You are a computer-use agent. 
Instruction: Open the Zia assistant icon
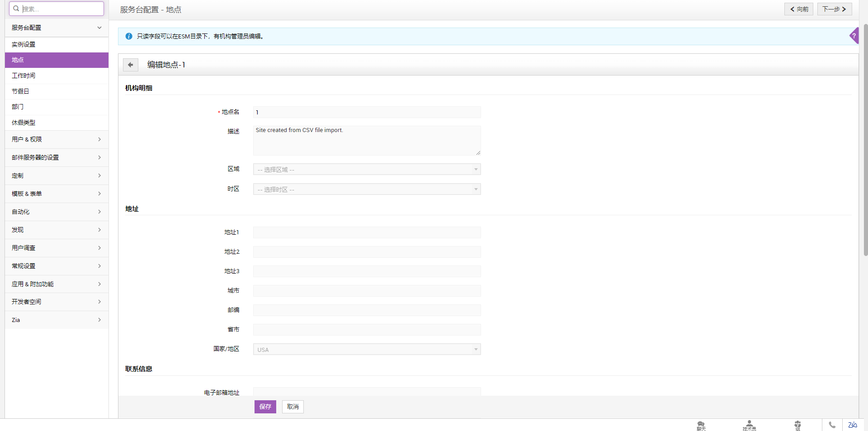853,425
